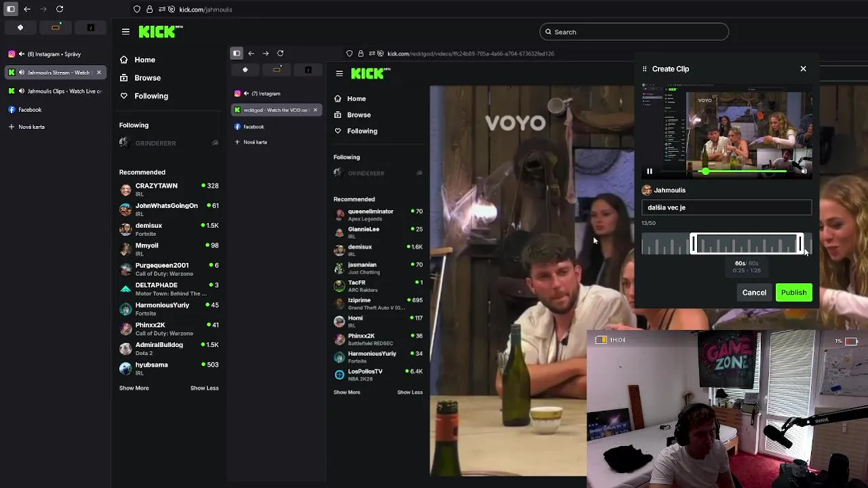This screenshot has height=488, width=868.
Task: Click the Phinxx2K name in outer list
Action: (x=150, y=325)
